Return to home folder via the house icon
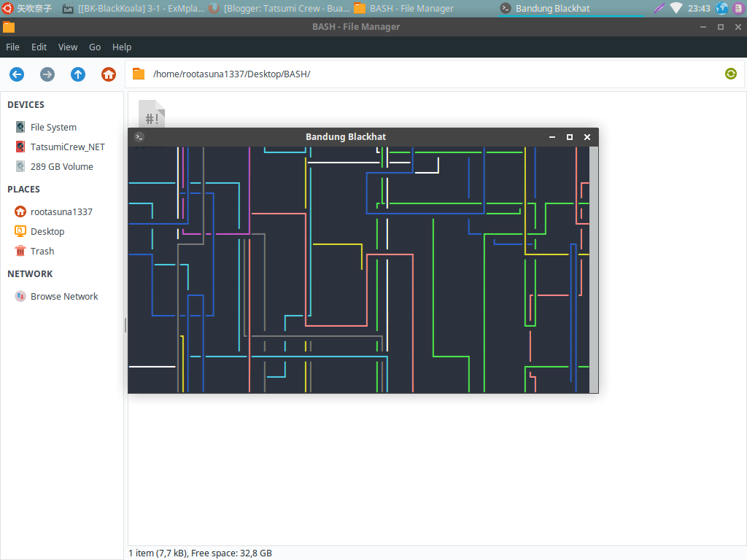747x560 pixels. coord(108,74)
